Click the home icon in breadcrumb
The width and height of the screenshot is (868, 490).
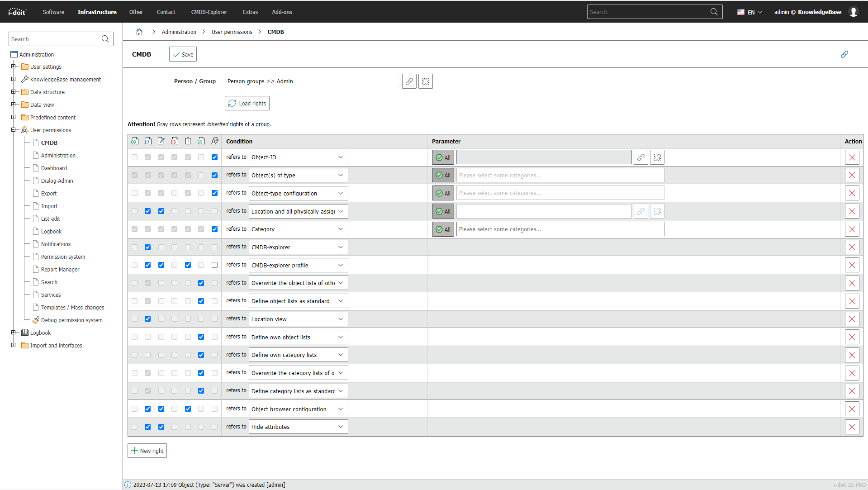click(139, 32)
